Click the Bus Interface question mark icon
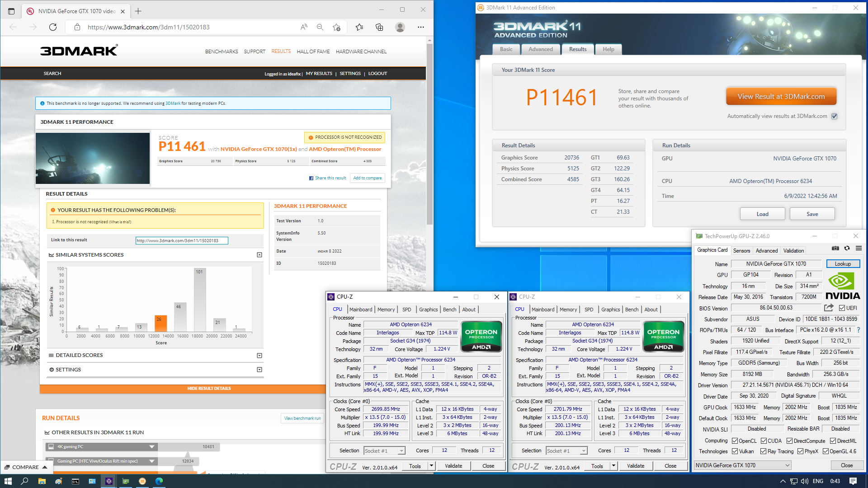Image resolution: width=868 pixels, height=488 pixels. (x=859, y=330)
